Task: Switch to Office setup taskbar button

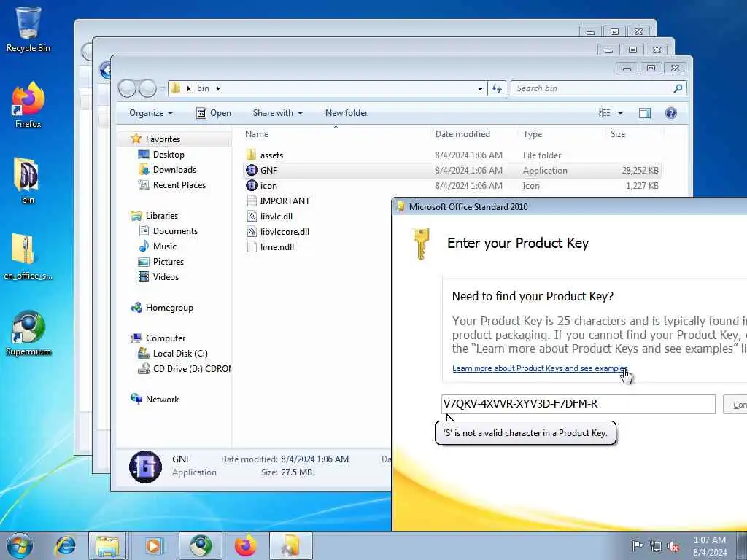Action: 291,545
